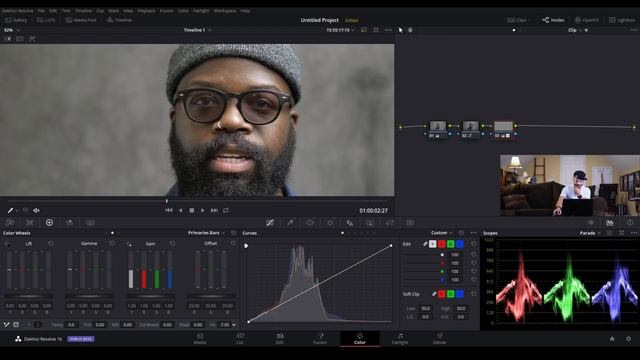Stop playback in the viewer
The height and width of the screenshot is (360, 640).
(x=191, y=211)
